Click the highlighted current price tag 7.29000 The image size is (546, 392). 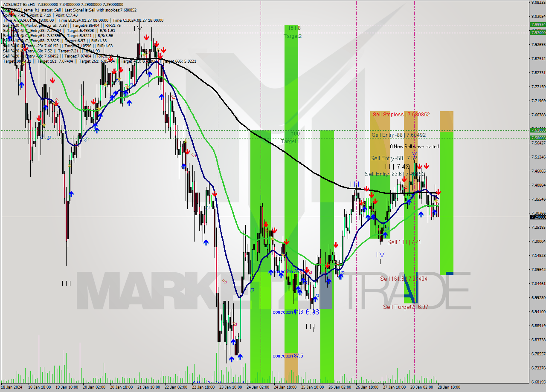point(537,217)
